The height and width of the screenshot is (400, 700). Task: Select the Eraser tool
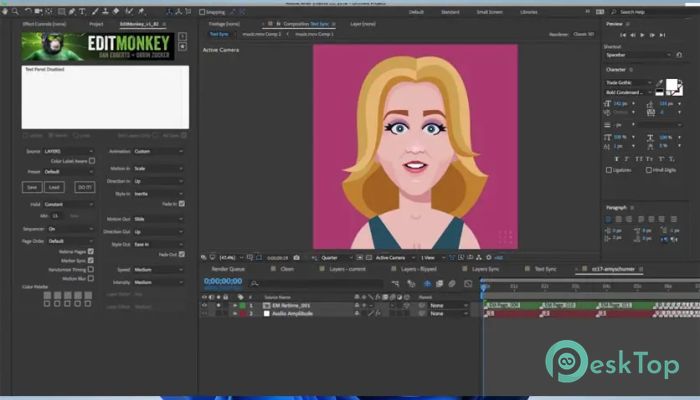click(x=116, y=12)
